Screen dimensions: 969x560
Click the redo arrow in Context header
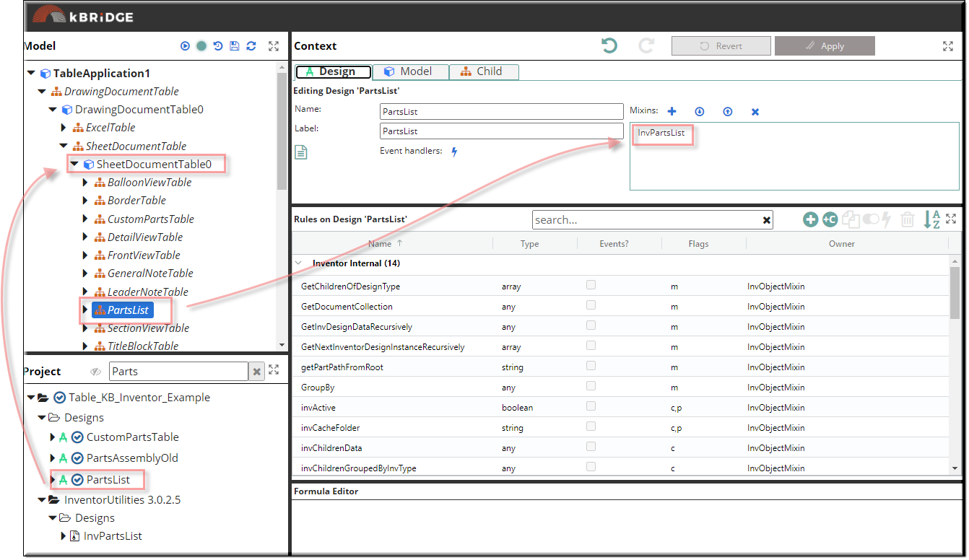646,46
